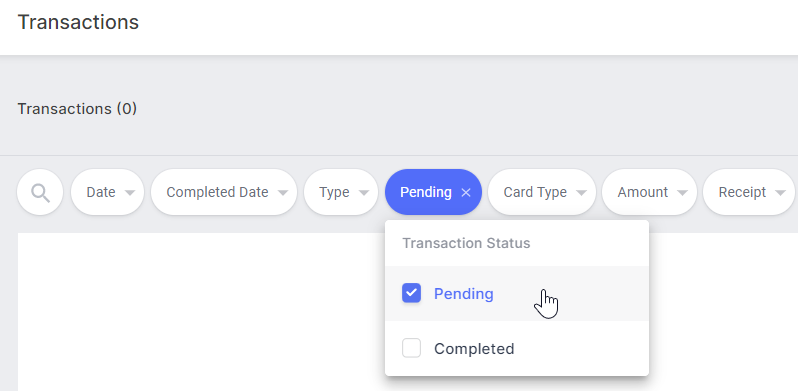Expand the Receipt filter chip
The height and width of the screenshot is (391, 798).
[749, 192]
